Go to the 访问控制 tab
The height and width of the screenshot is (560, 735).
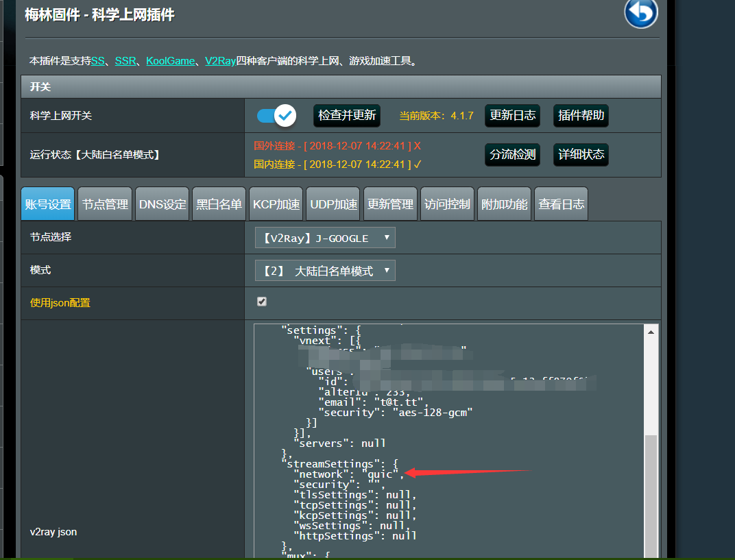(447, 204)
